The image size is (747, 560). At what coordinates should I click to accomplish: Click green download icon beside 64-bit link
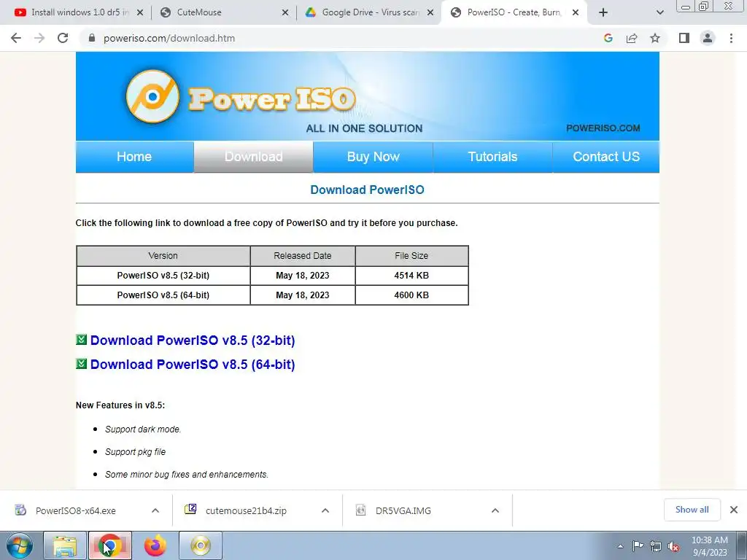click(82, 363)
